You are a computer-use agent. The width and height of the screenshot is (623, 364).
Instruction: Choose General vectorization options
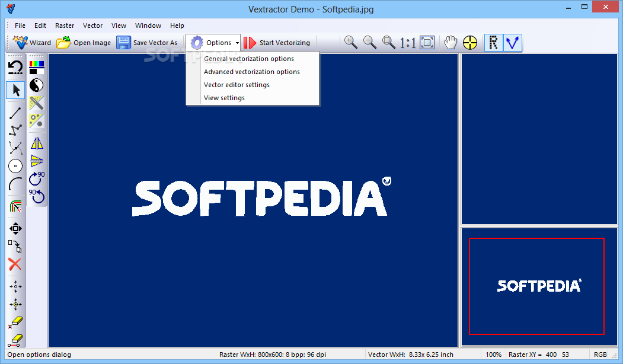(253, 59)
